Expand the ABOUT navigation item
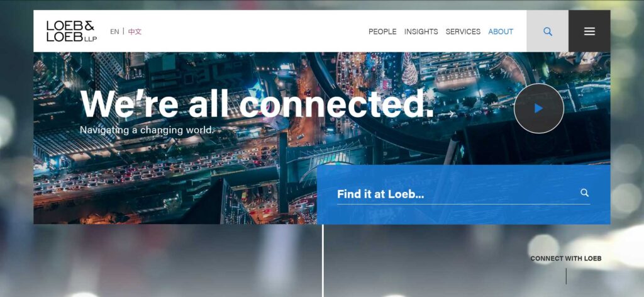This screenshot has height=297, width=644. point(501,31)
